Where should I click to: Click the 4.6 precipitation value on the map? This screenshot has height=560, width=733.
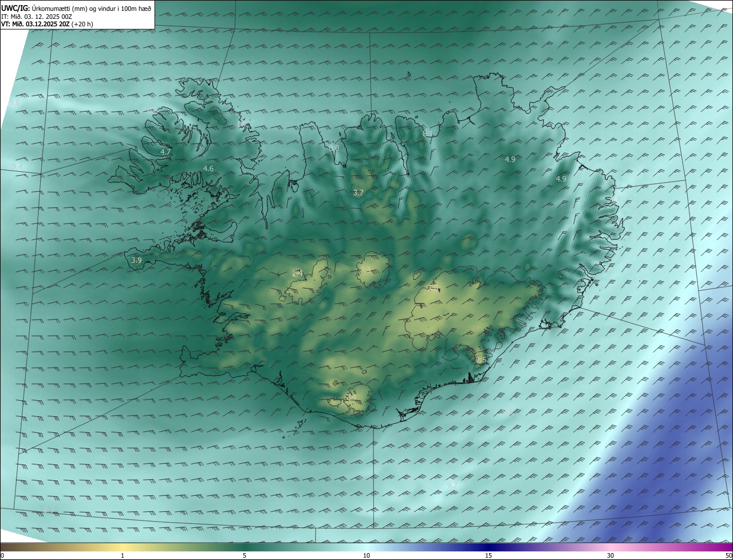[x=208, y=168]
